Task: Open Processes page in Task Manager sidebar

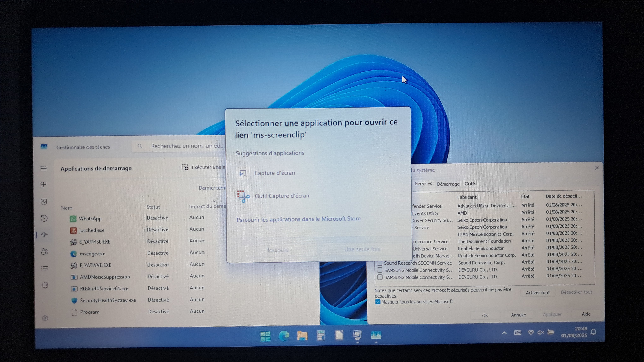Action: coord(44,185)
